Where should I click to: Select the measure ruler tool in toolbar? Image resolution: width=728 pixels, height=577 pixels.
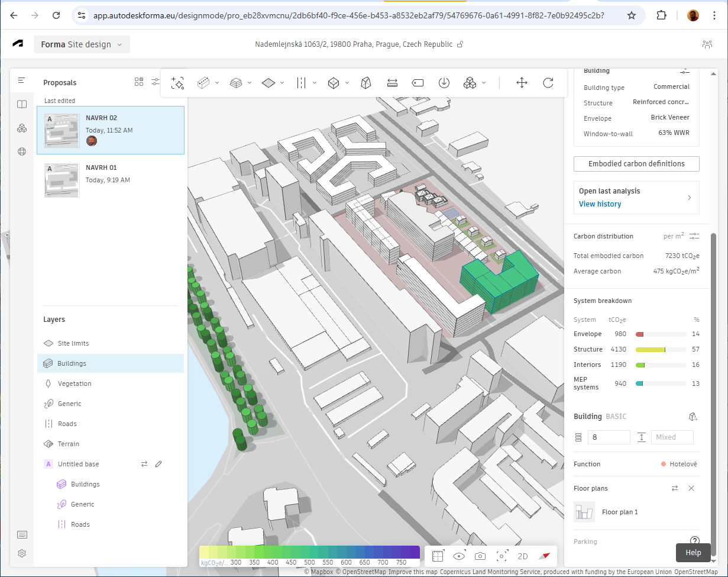tap(392, 83)
